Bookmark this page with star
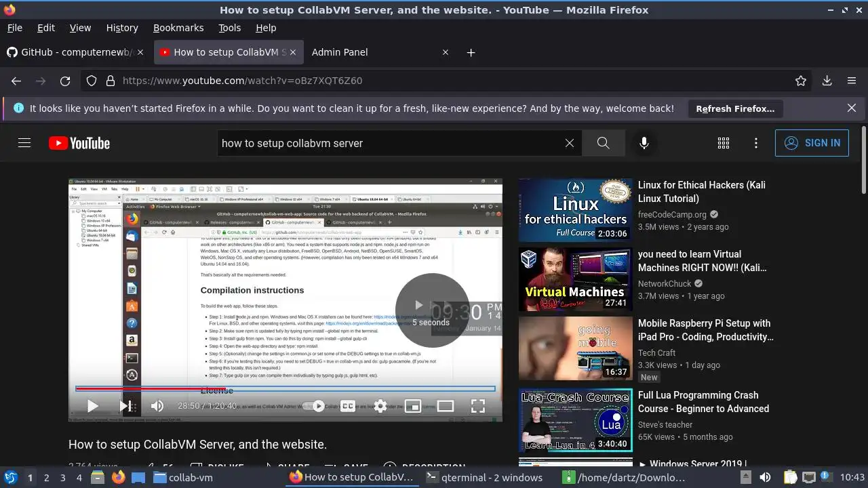This screenshot has width=868, height=488. 801,81
